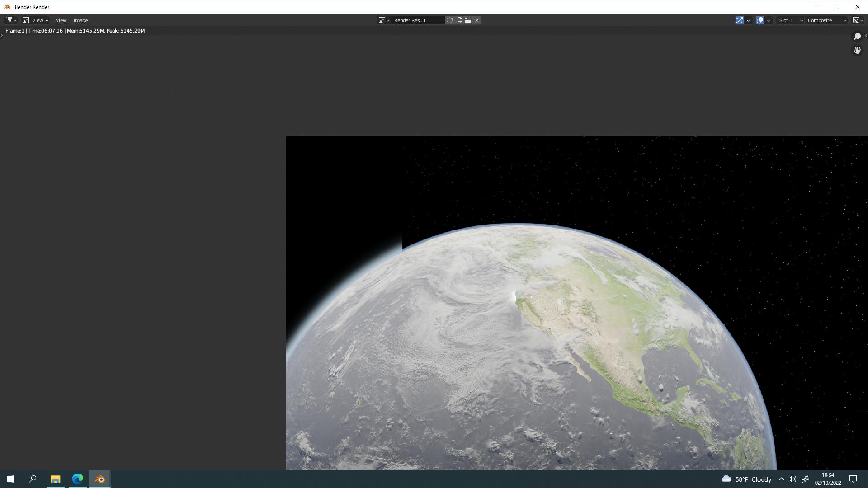Viewport: 868px width, 488px height.
Task: Toggle the gizmo visibility button
Action: [740, 20]
